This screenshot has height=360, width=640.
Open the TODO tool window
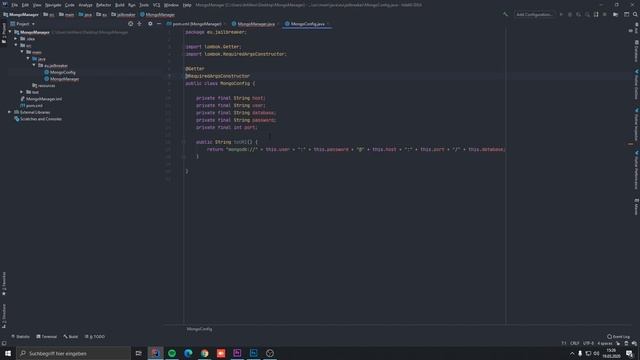(95, 337)
